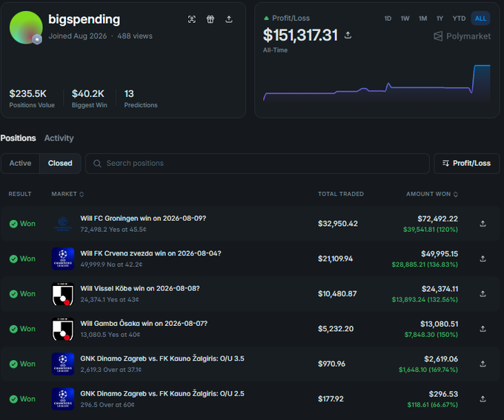
Task: Click the profile scan/identity icon
Action: pyautogui.click(x=192, y=19)
